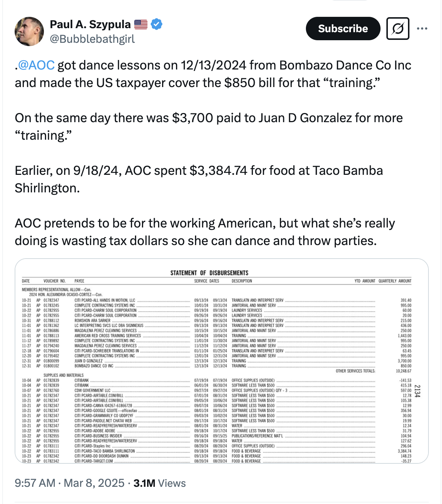The width and height of the screenshot is (442, 504).
Task: Open the Statement of Disbursements image
Action: coord(221,361)
